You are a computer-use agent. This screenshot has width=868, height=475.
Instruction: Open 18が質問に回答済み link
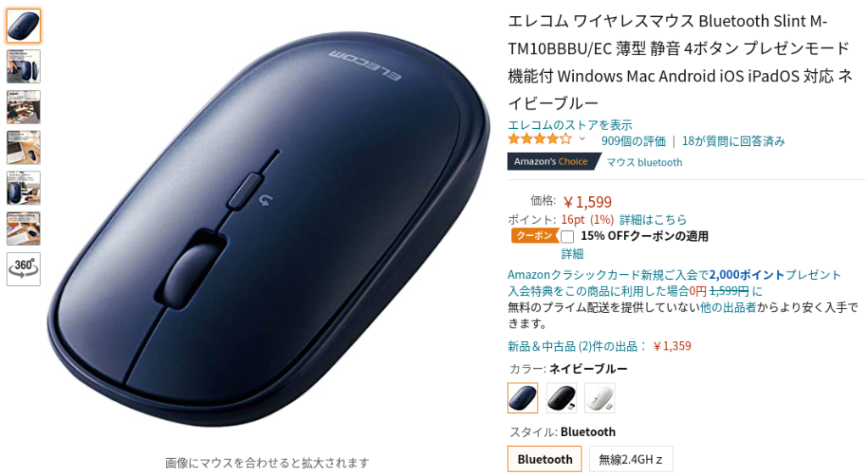733,141
